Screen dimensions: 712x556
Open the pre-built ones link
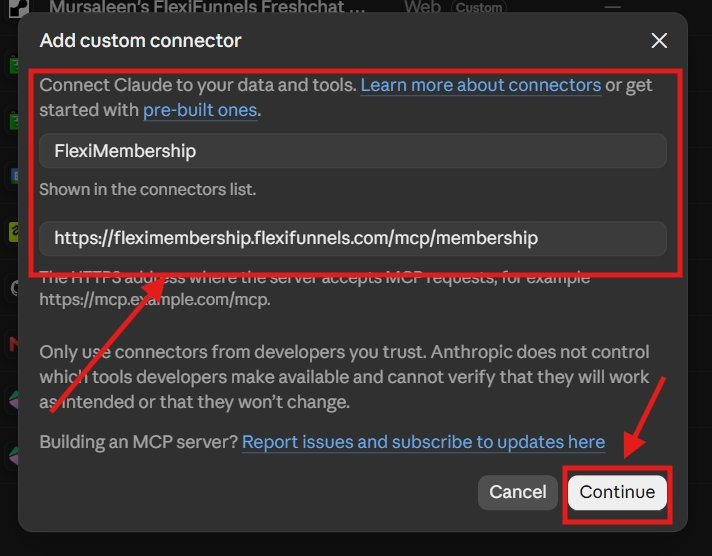coord(200,110)
